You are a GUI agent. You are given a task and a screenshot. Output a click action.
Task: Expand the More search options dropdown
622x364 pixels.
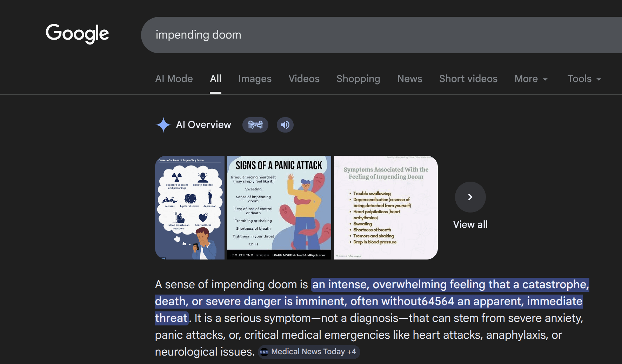coord(530,79)
